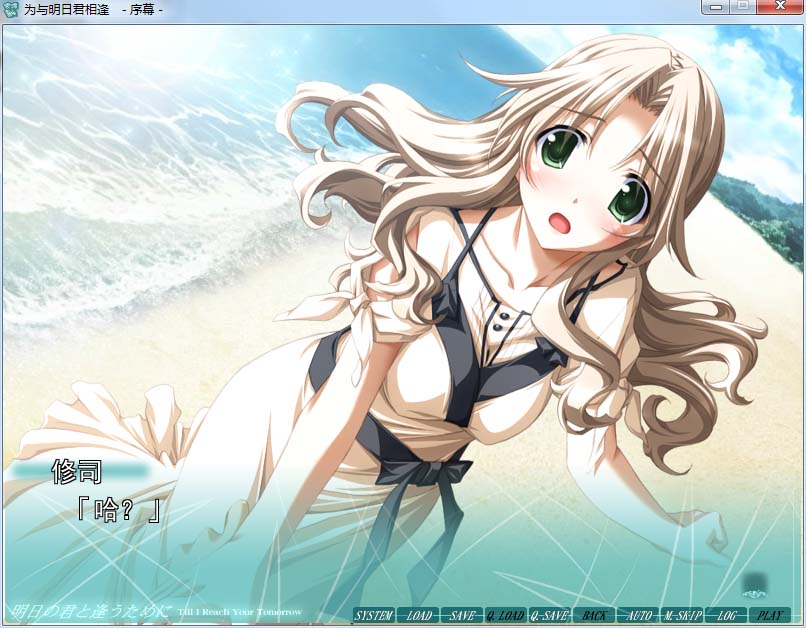Open the SYSTEM settings menu
Screen dimensions: 806x628
[374, 615]
